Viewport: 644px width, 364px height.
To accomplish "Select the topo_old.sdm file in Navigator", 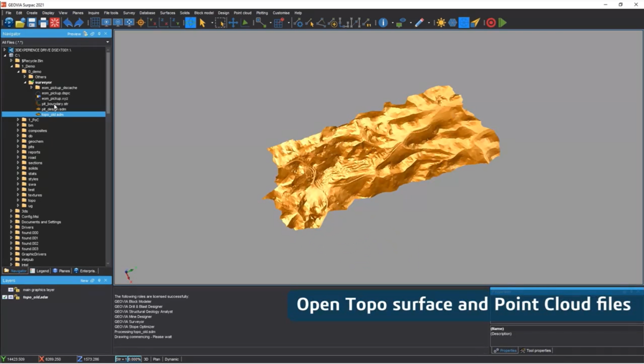I will (52, 114).
